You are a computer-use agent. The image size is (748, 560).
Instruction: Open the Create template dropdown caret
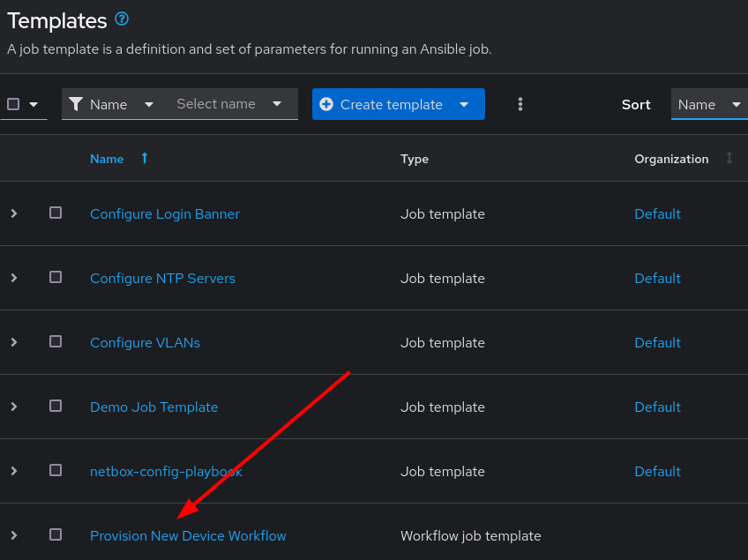coord(464,104)
